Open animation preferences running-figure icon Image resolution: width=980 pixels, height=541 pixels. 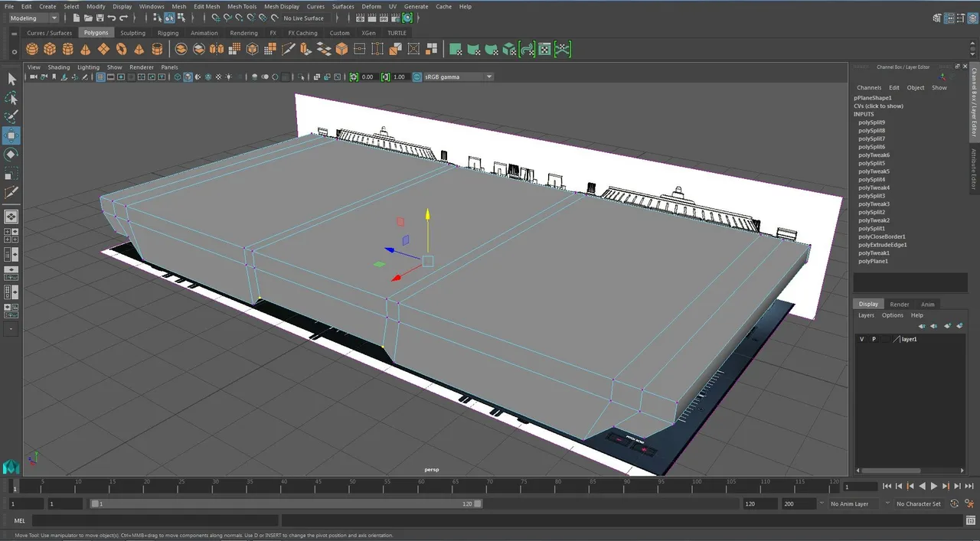coord(968,504)
